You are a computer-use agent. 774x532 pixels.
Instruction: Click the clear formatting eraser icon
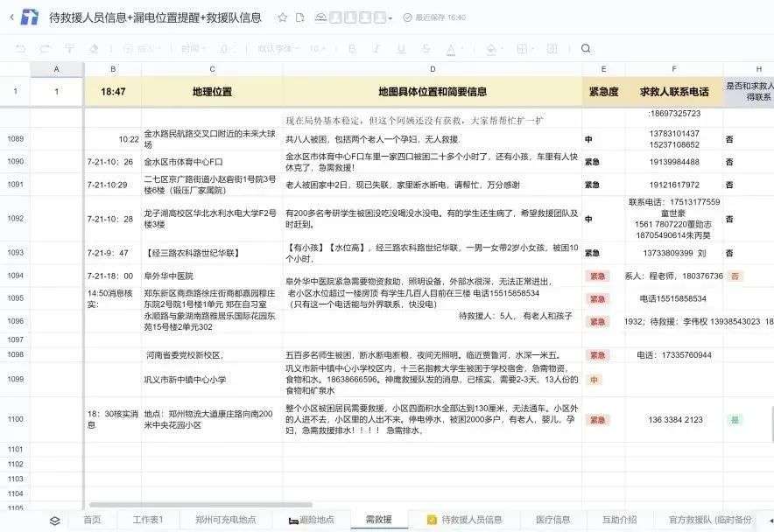pos(94,48)
